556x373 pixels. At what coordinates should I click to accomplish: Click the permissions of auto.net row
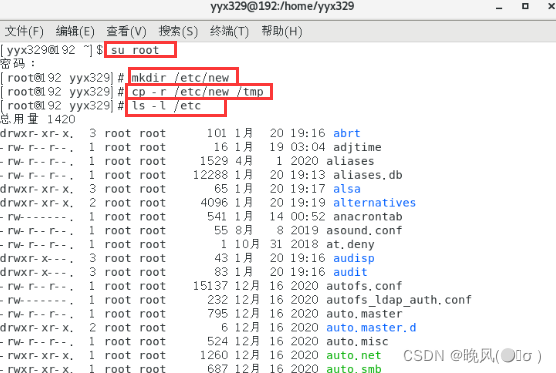coord(37,355)
